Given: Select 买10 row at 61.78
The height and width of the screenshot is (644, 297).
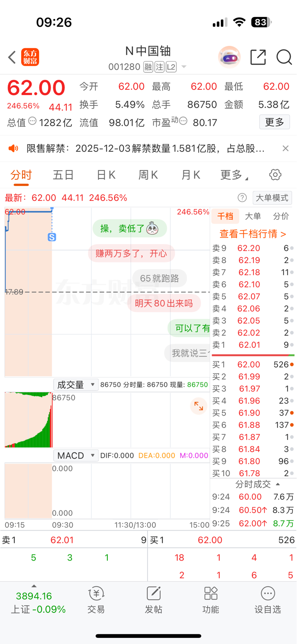Looking at the screenshot, I should click(253, 473).
